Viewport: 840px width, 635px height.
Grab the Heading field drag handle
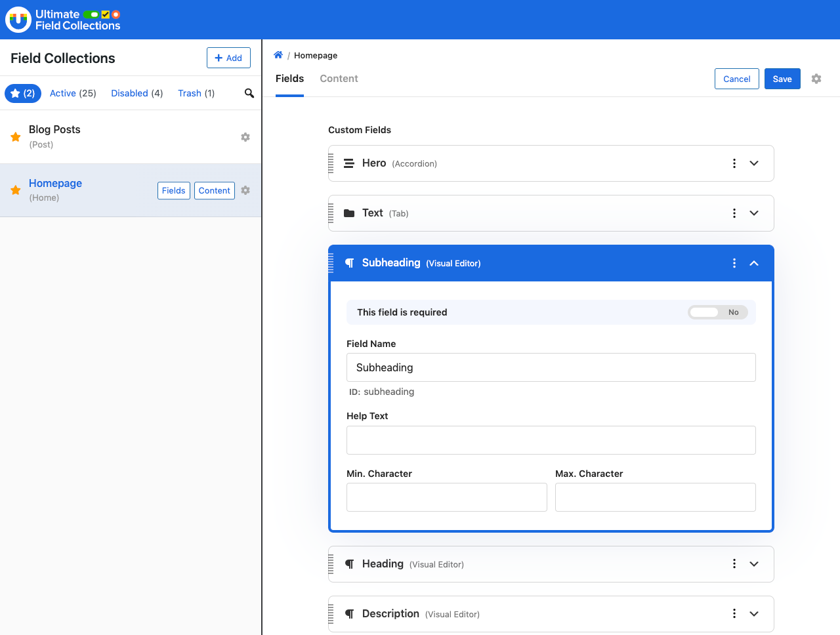point(331,564)
